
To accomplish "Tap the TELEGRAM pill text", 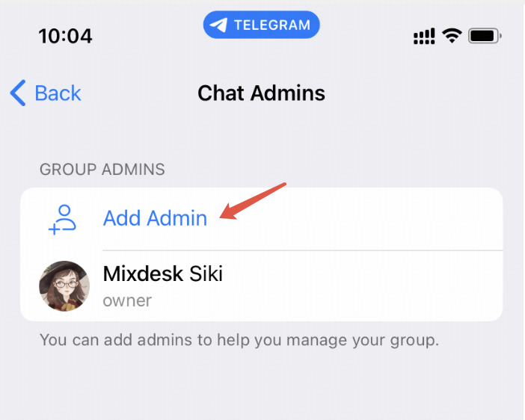I will pyautogui.click(x=272, y=25).
